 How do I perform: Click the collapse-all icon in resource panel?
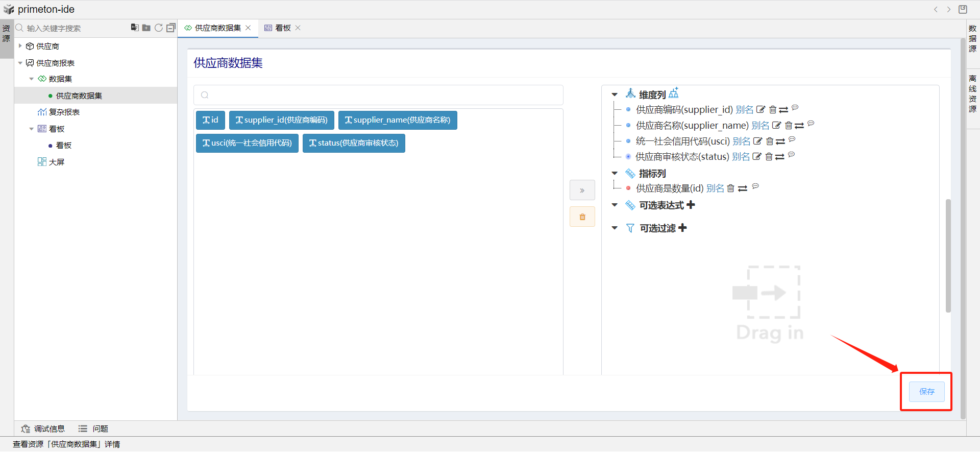171,28
